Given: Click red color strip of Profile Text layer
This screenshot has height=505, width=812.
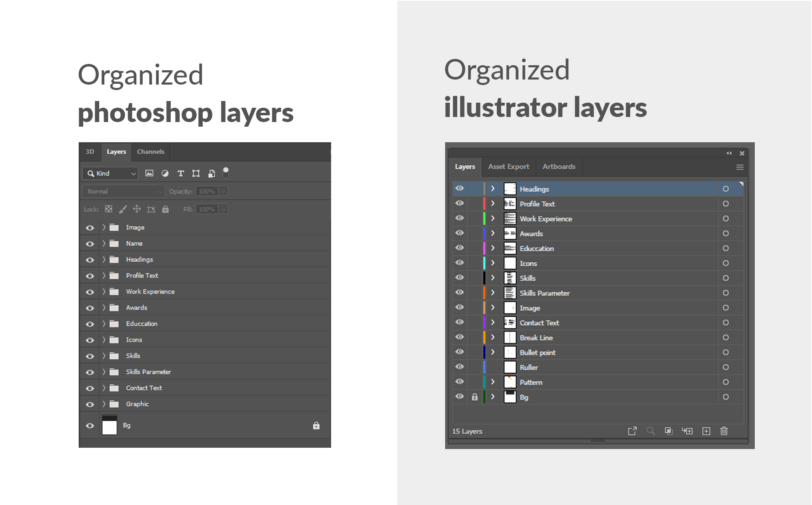Looking at the screenshot, I should [x=484, y=204].
